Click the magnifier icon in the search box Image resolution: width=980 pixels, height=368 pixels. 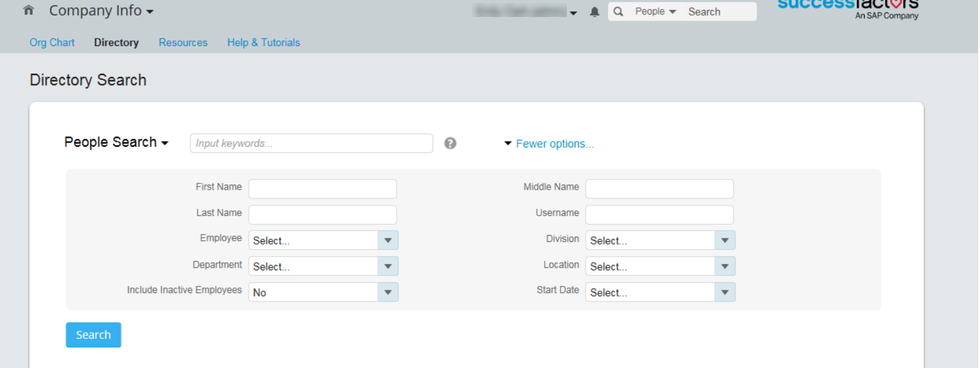(x=618, y=11)
